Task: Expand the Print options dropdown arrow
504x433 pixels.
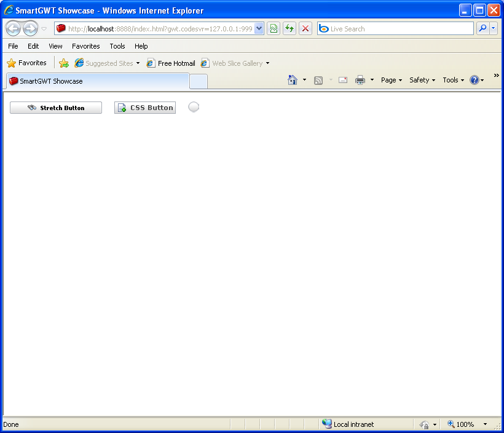Action: tap(372, 80)
